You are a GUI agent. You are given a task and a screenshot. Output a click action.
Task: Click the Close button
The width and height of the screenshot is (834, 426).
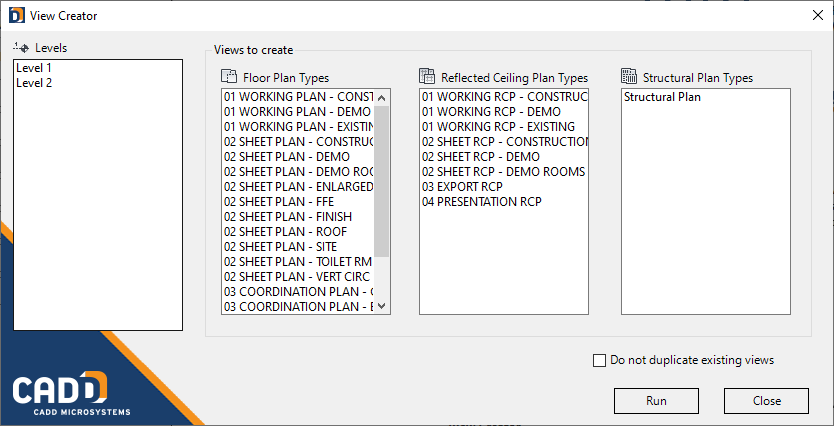tap(766, 400)
